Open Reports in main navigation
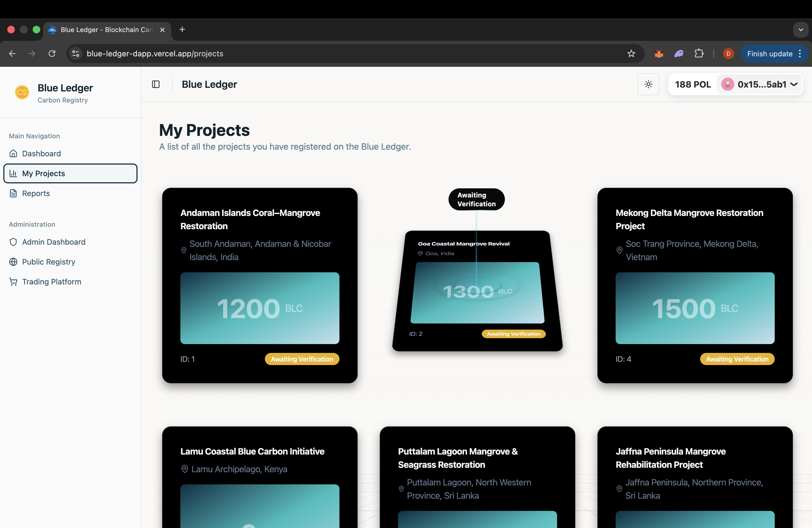812x528 pixels. [36, 193]
